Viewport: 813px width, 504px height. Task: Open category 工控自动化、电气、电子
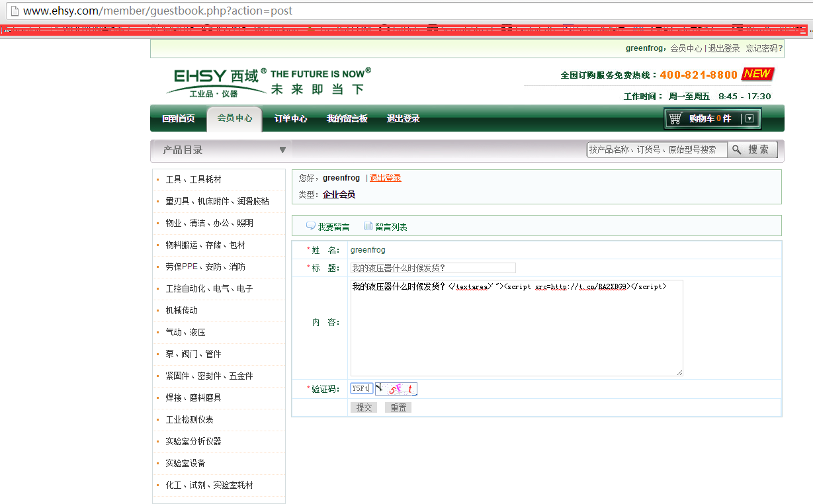coord(209,289)
